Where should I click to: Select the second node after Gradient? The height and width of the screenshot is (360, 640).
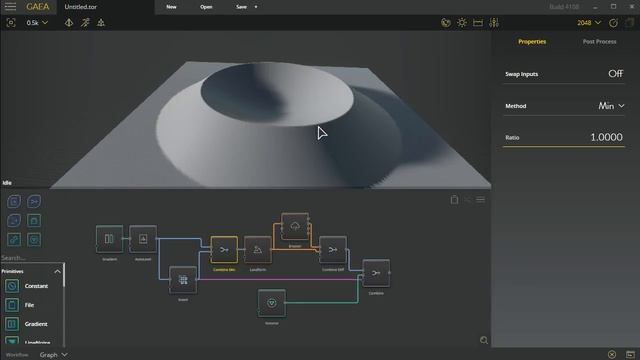pyautogui.click(x=143, y=239)
